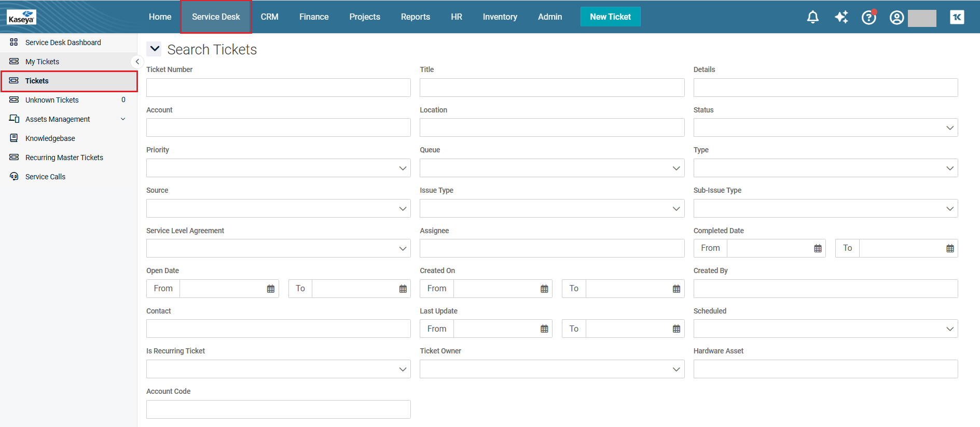Open calendar for Completed Date From

(818, 248)
